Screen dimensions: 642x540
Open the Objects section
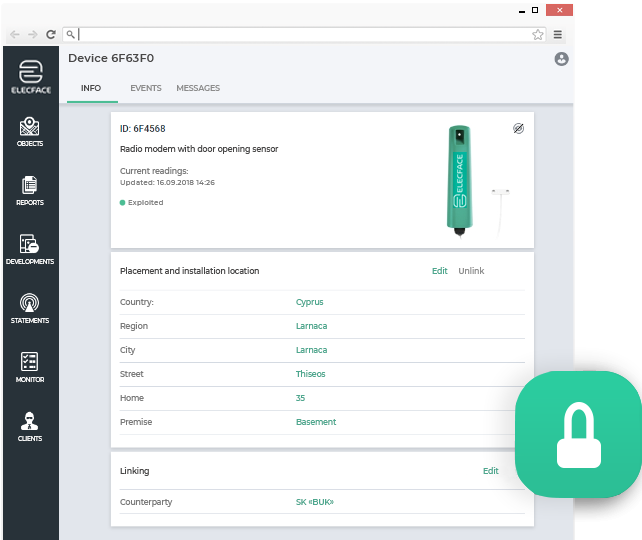[x=29, y=132]
